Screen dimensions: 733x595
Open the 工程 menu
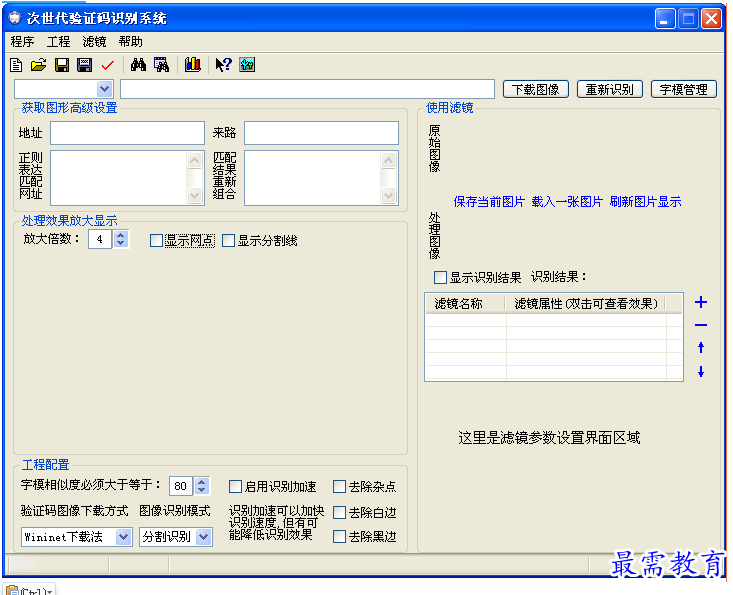[58, 42]
